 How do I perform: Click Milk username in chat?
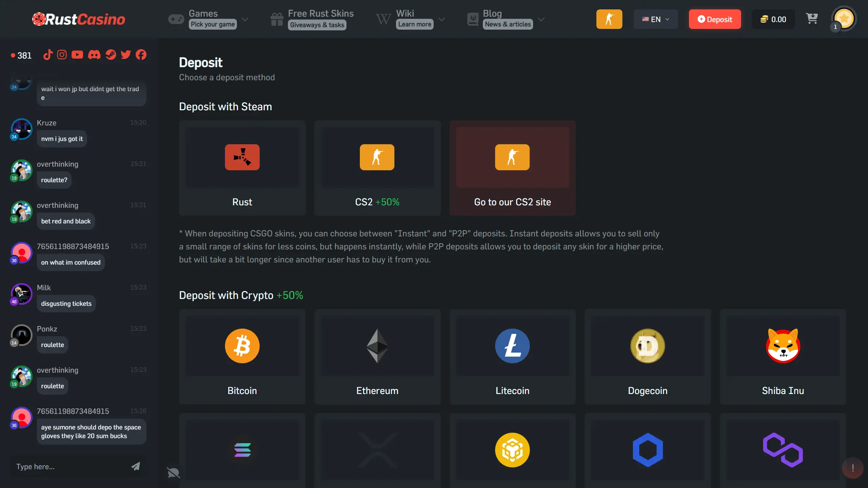click(x=44, y=288)
